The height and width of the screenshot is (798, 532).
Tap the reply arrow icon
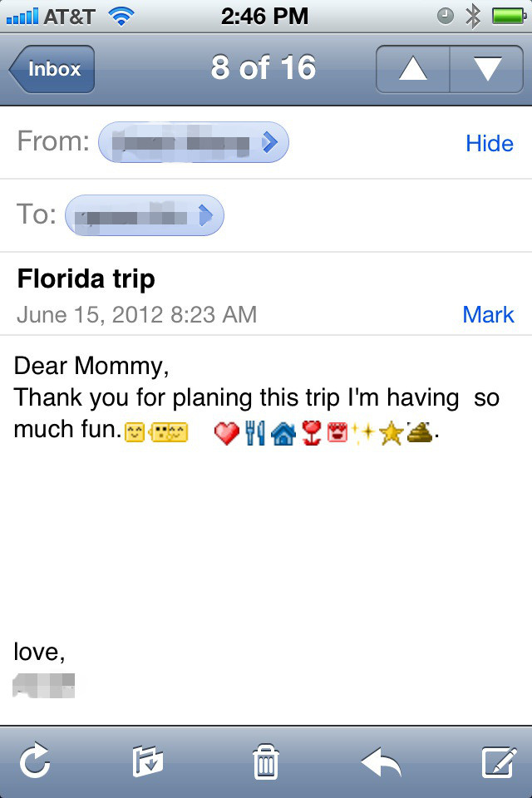pos(382,761)
